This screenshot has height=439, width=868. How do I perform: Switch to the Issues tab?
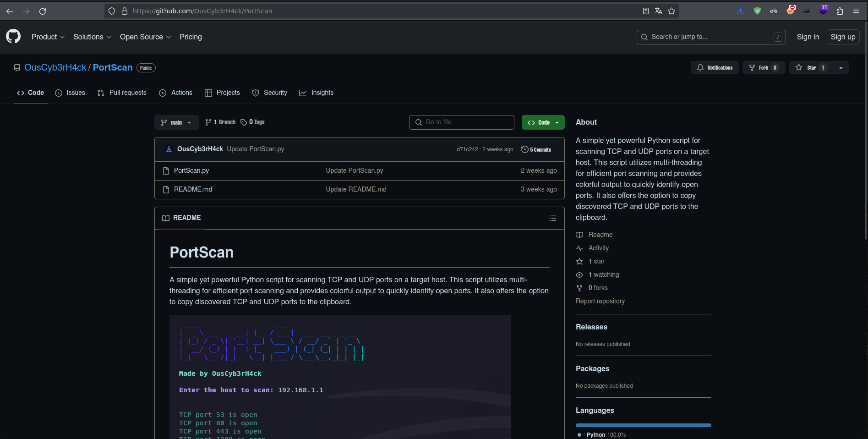[70, 93]
